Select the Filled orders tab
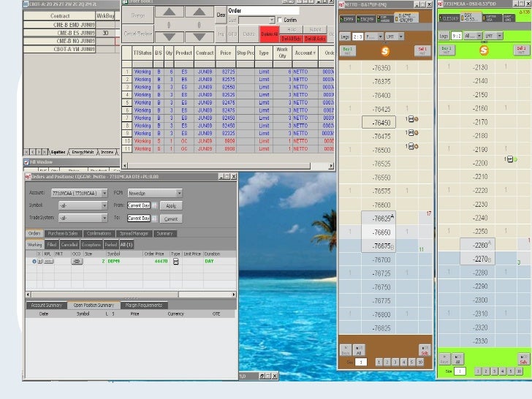Viewport: 532px width, 399px height. click(52, 245)
